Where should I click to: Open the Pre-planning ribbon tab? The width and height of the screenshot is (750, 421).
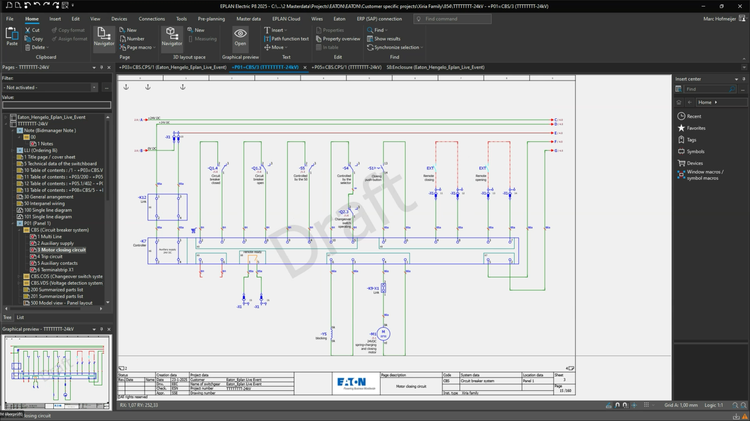tap(211, 18)
